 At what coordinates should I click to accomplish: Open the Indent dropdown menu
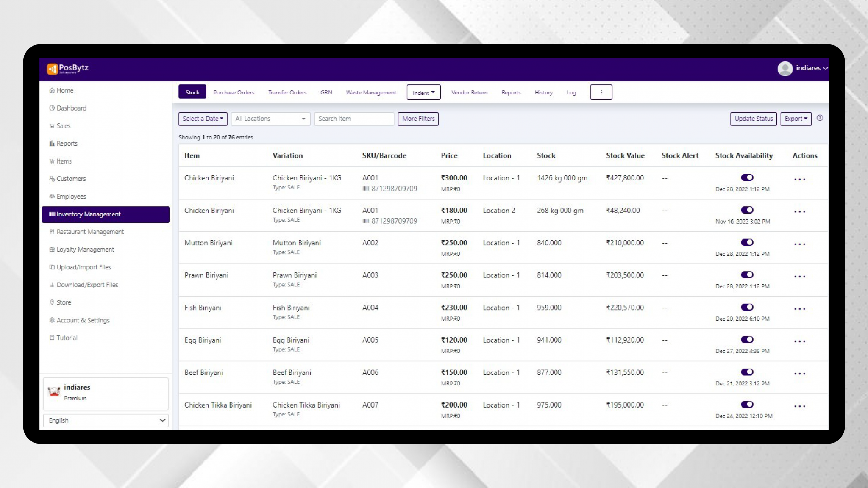coord(423,92)
